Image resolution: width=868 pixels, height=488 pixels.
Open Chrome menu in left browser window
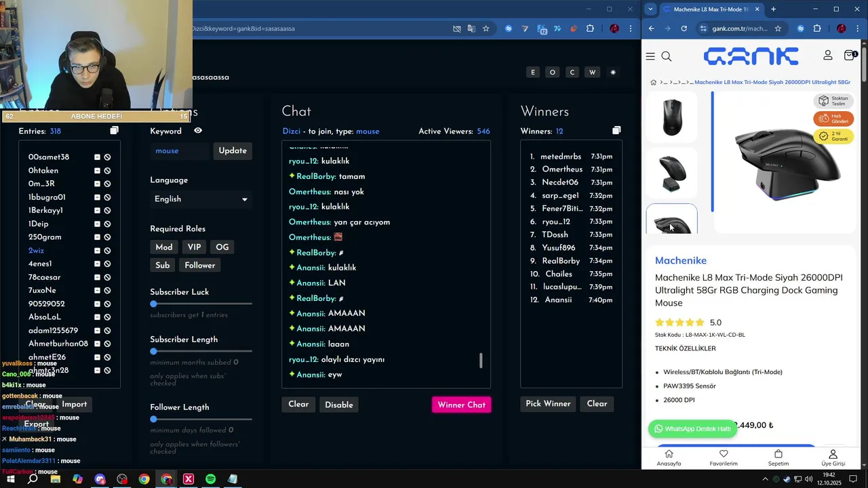[x=631, y=28]
